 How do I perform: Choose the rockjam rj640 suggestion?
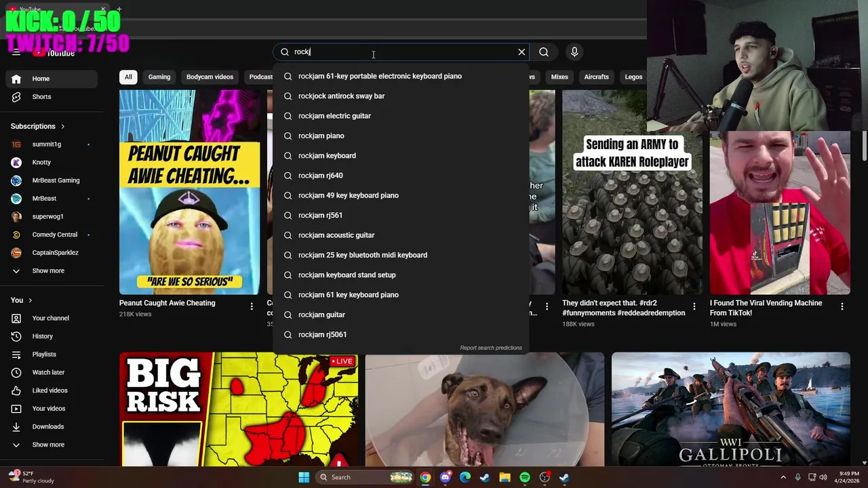pyautogui.click(x=401, y=176)
